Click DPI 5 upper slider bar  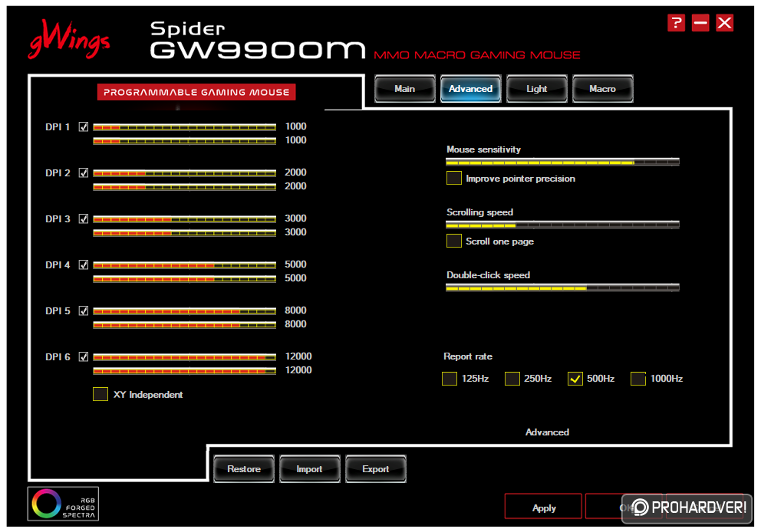point(184,311)
